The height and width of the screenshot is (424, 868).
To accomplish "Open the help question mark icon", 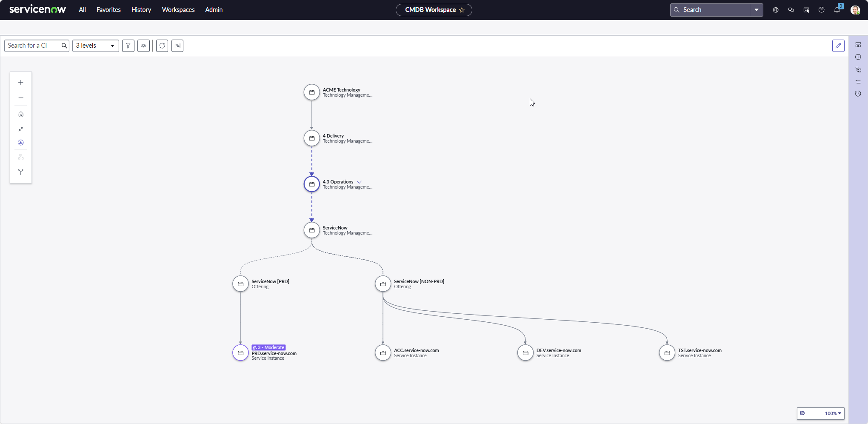I will 822,10.
